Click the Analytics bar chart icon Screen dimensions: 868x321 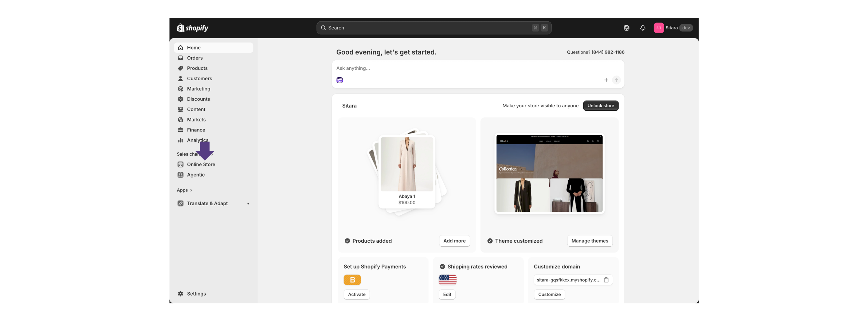[180, 140]
